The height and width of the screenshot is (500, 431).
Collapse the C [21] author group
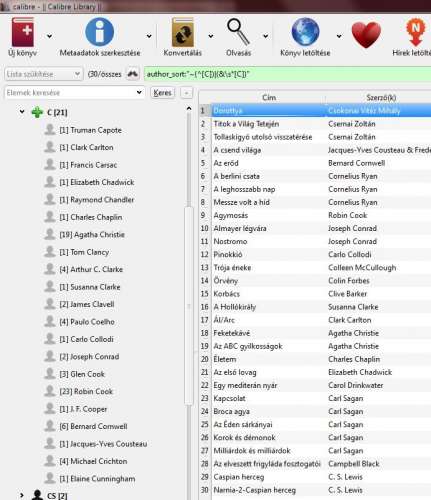(22, 112)
